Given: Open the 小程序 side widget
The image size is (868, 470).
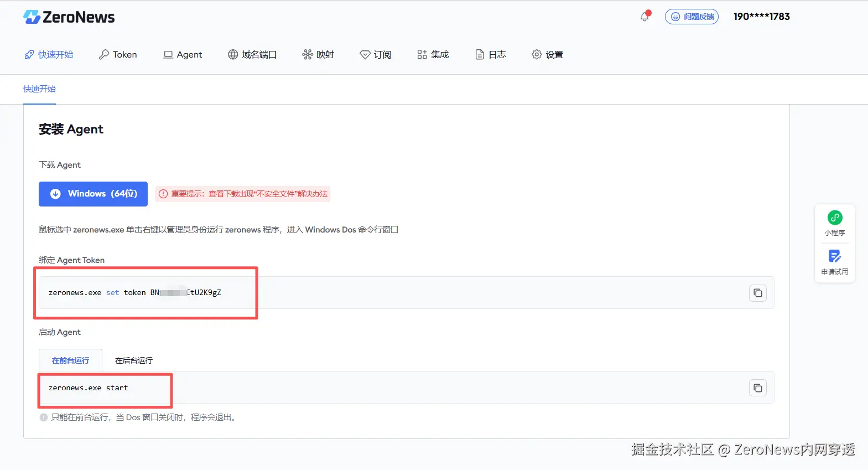Looking at the screenshot, I should (835, 224).
